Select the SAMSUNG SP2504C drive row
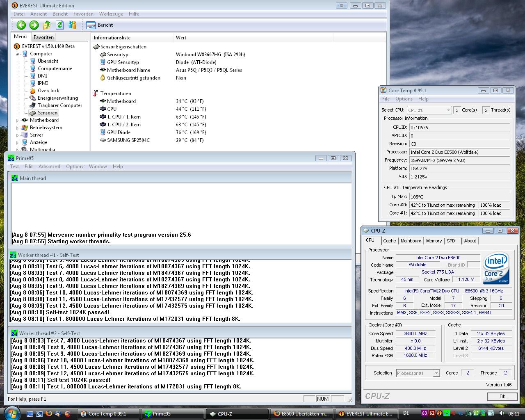525x420 pixels. point(238,140)
